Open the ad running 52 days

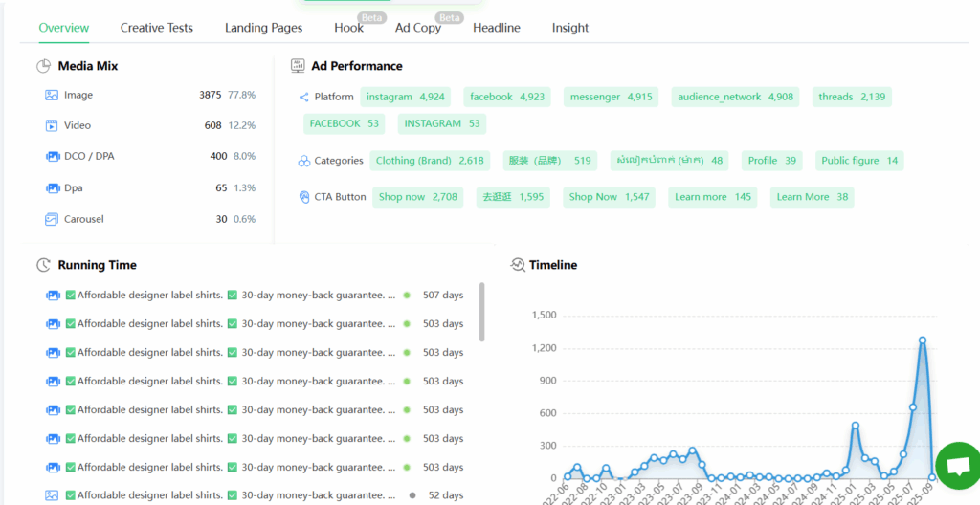pyautogui.click(x=255, y=495)
